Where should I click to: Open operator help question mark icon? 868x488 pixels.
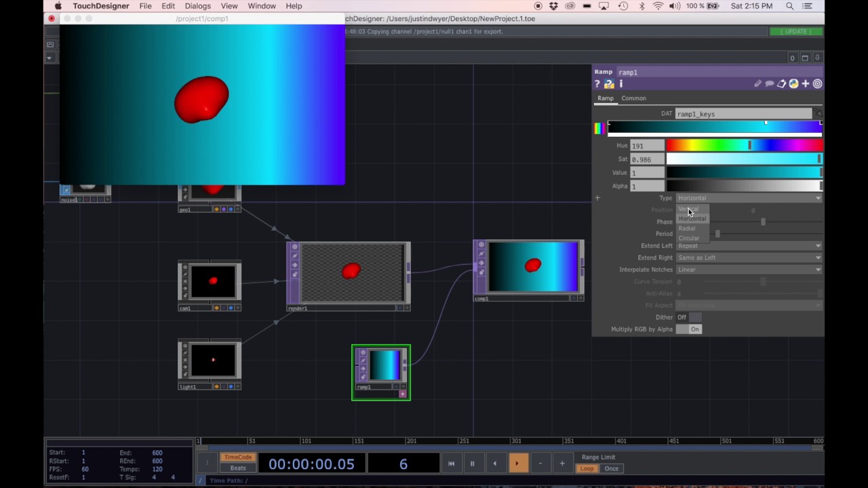(x=597, y=84)
